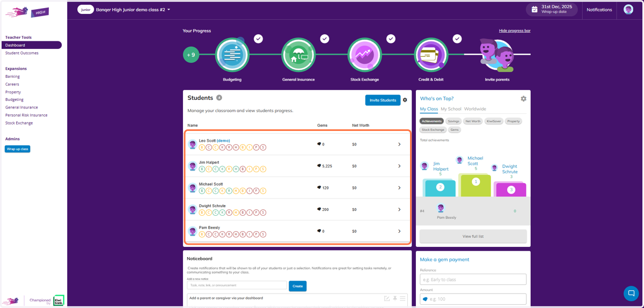The height and width of the screenshot is (308, 644).
Task: Expand Leo Scott's row chevron
Action: point(399,144)
